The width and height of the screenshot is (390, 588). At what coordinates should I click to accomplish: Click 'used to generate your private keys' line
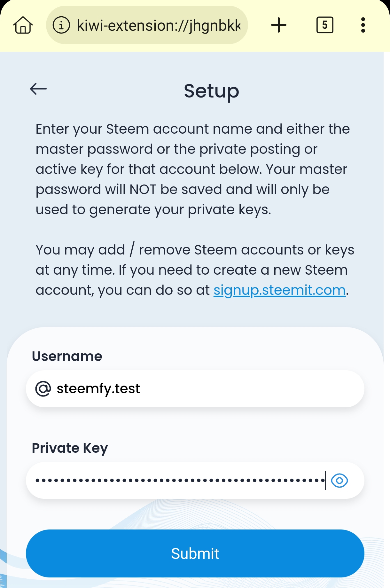click(x=153, y=210)
